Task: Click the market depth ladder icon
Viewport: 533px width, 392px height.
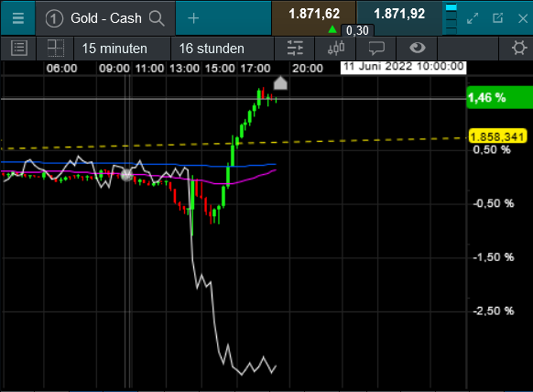Action: tap(451, 18)
